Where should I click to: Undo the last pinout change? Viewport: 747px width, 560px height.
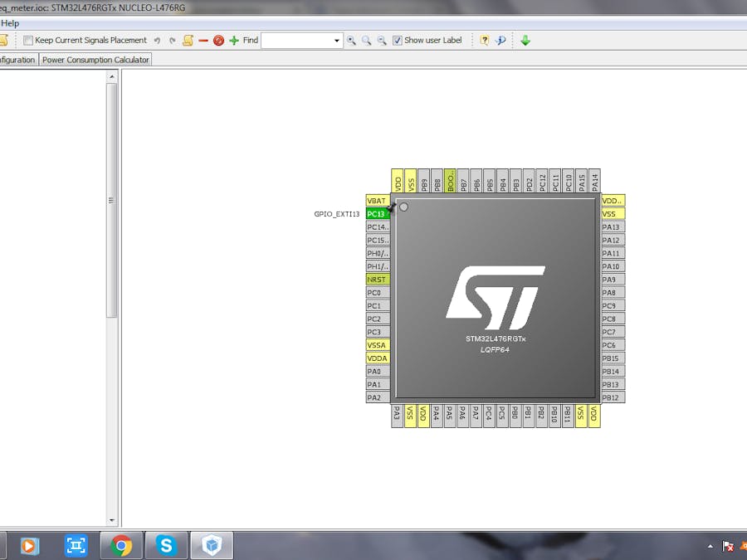pyautogui.click(x=157, y=40)
